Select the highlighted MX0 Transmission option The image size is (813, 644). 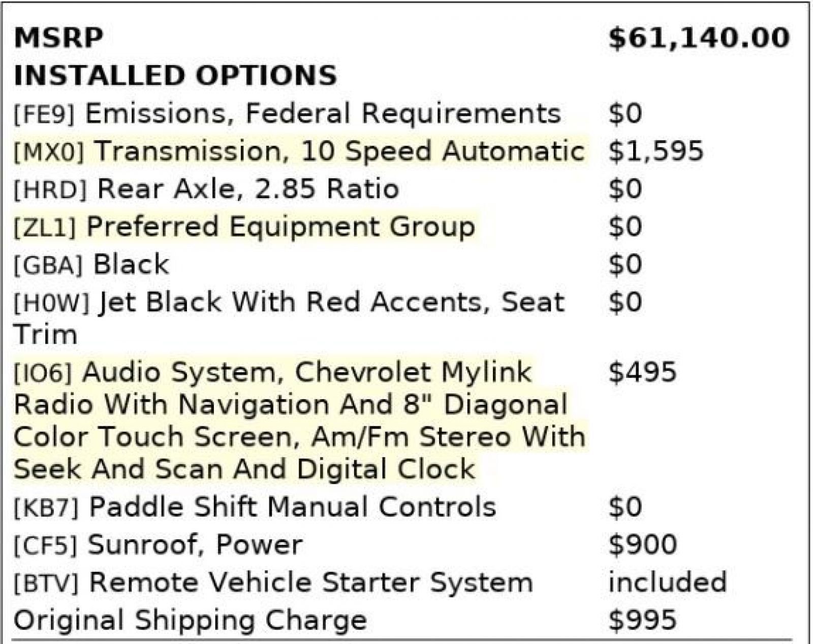(x=299, y=151)
